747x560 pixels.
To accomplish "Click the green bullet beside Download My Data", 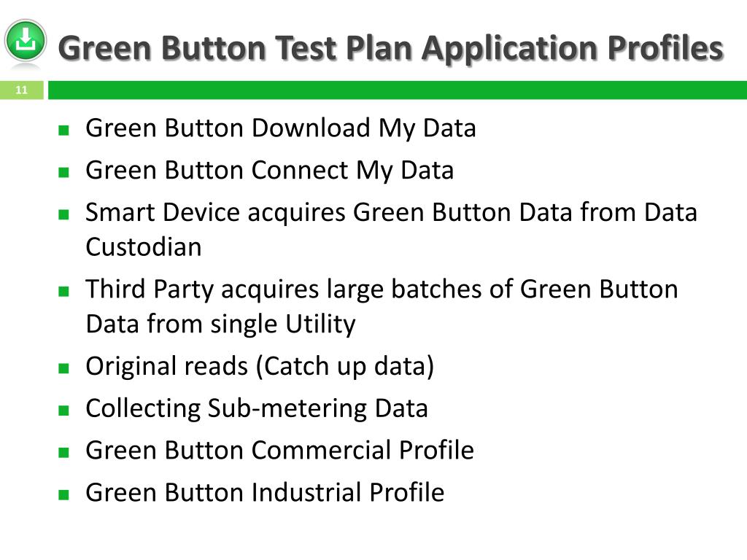I will pos(64,131).
